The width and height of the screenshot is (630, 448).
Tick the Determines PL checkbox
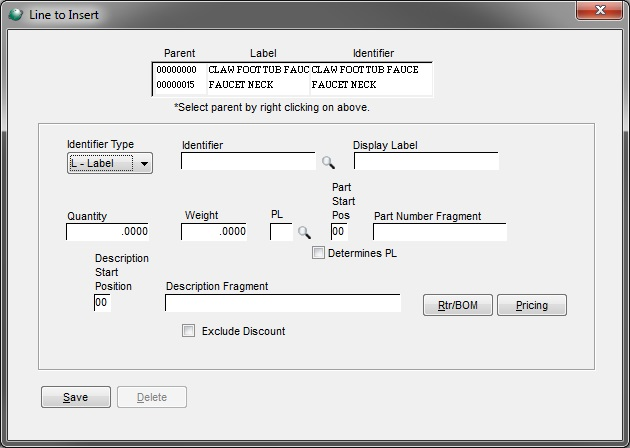point(318,253)
